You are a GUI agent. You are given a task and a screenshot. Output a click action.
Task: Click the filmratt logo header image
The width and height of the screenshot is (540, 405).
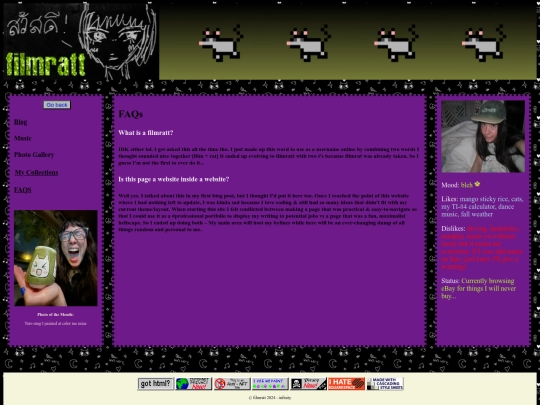tap(81, 41)
